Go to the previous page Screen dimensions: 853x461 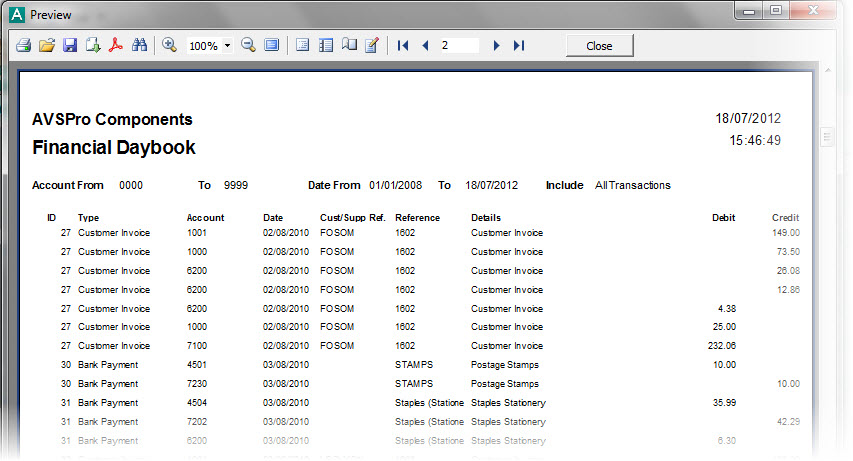[x=425, y=46]
